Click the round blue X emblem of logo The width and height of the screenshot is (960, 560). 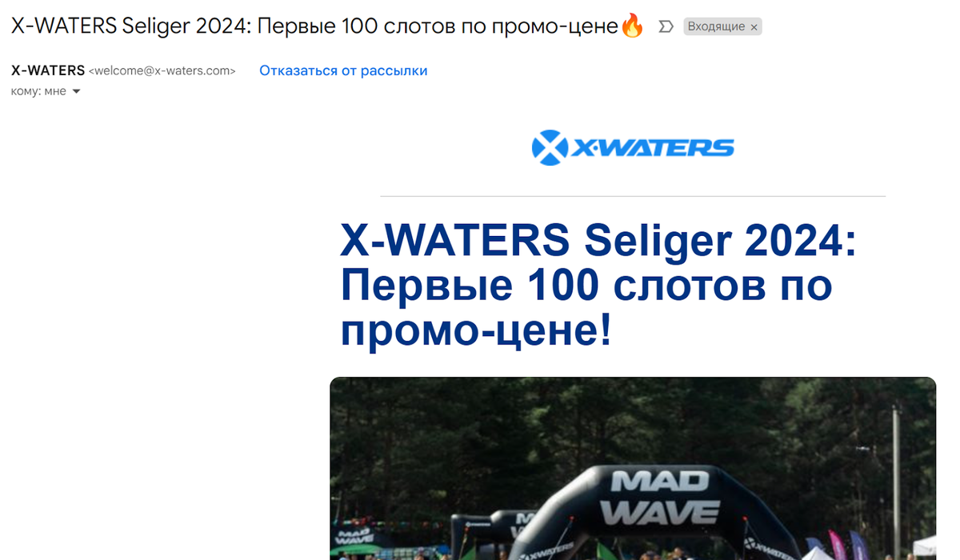tap(550, 147)
